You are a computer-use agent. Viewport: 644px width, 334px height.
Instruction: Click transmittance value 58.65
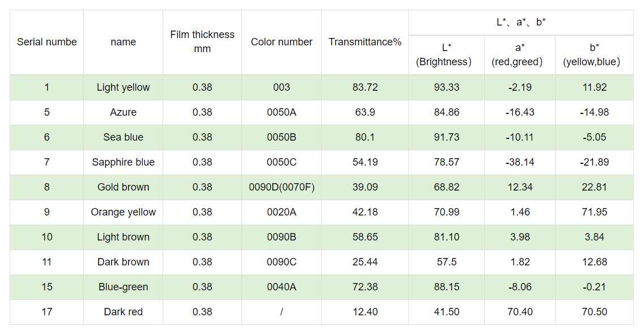click(x=365, y=237)
